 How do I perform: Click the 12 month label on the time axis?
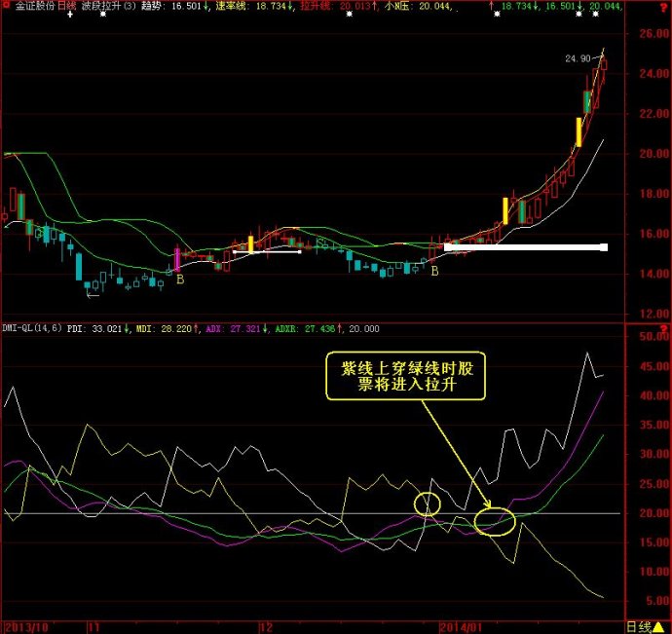pyautogui.click(x=266, y=628)
